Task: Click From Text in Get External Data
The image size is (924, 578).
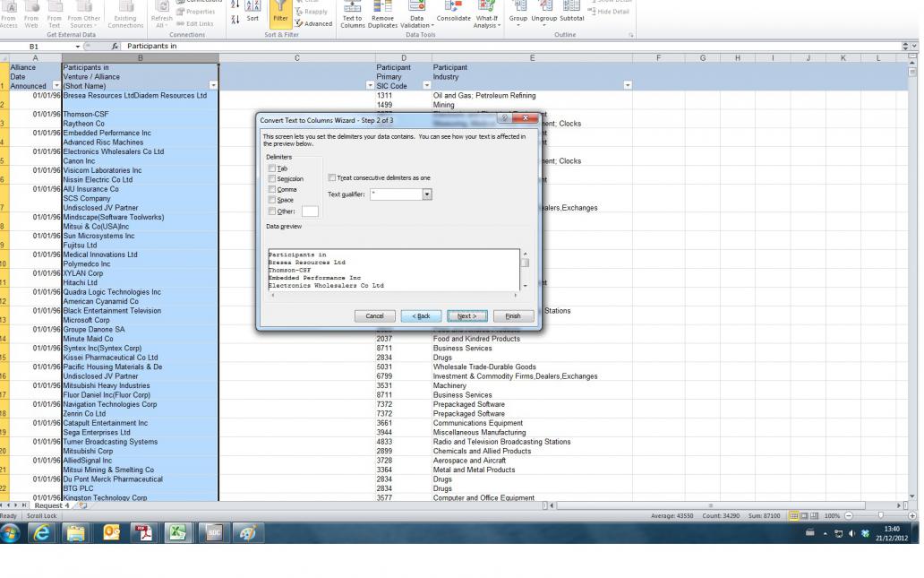Action: (x=55, y=14)
